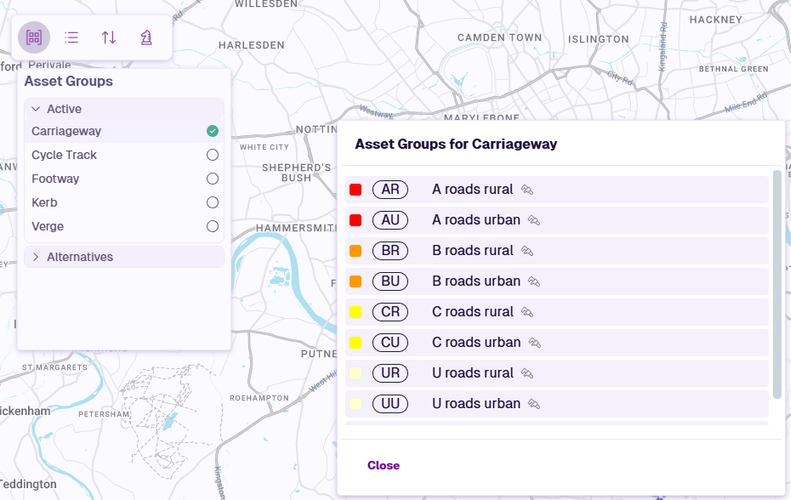Click the HACKNEY map label
This screenshot has height=500, width=791.
[716, 20]
